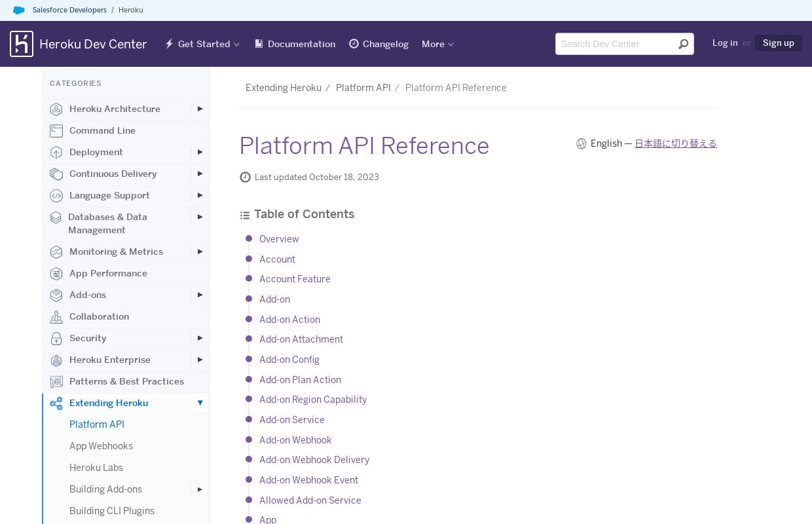Click the Log in link
Image resolution: width=812 pixels, height=524 pixels.
point(725,43)
